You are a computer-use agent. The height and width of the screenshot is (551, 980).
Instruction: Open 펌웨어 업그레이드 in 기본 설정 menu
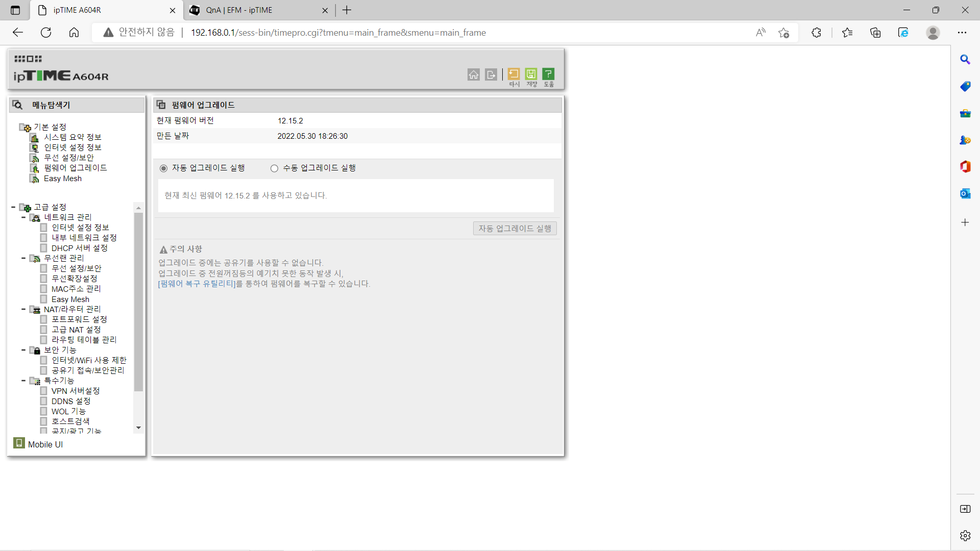(x=76, y=168)
